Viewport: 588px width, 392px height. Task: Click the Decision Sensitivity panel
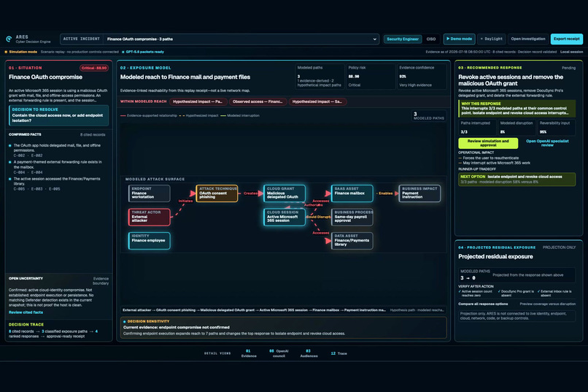[284, 328]
